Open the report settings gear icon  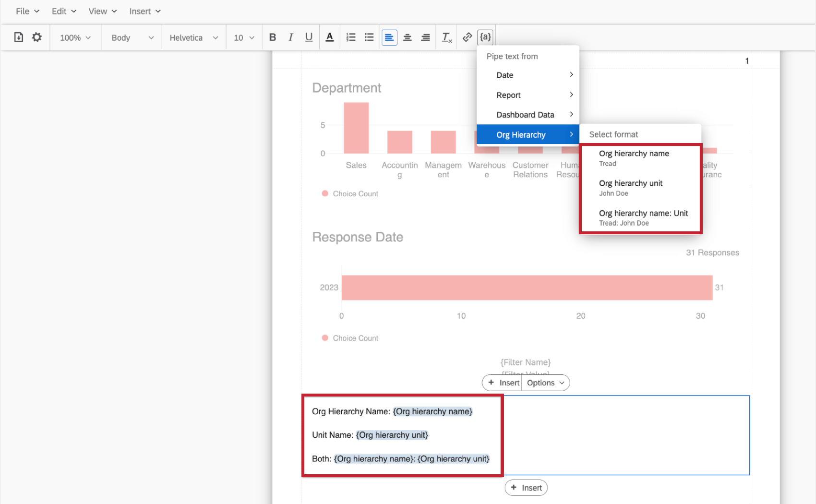click(x=37, y=37)
